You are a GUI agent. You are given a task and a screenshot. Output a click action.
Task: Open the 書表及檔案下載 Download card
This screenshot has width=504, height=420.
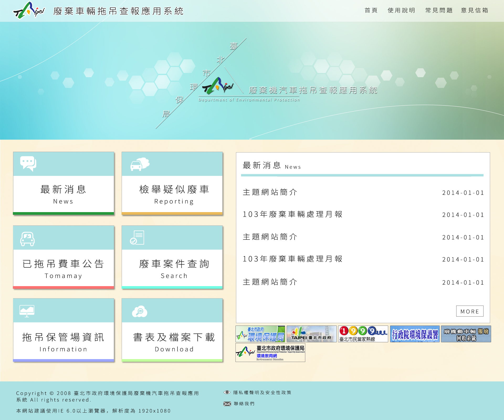coord(172,330)
